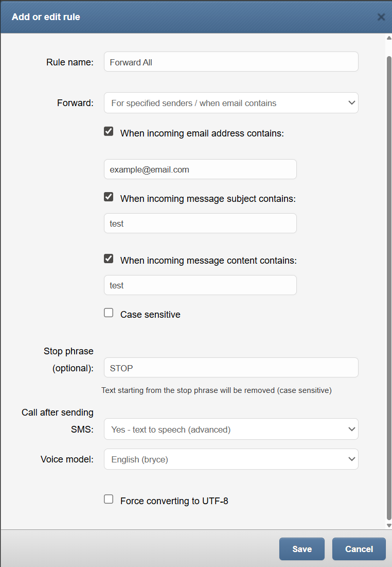
Task: Click the scrollbar down arrow
Action: (x=389, y=525)
